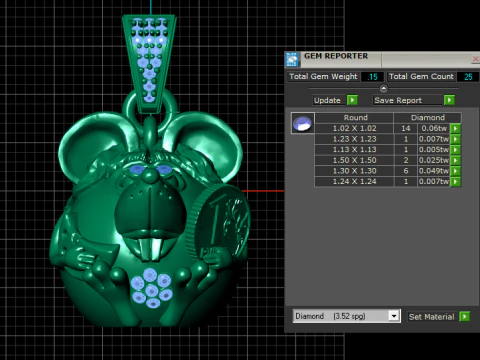Click green arrow on 1.30 X 1.30 row
The image size is (480, 360).
coord(455,171)
